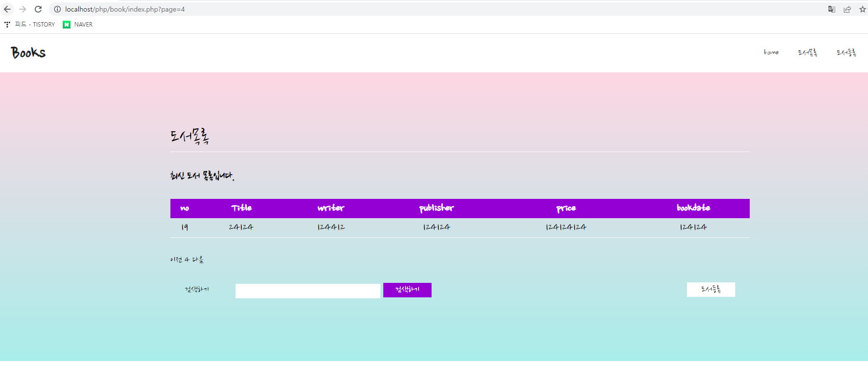Select the book number 19 cell
Image resolution: width=868 pixels, height=377 pixels.
point(184,227)
